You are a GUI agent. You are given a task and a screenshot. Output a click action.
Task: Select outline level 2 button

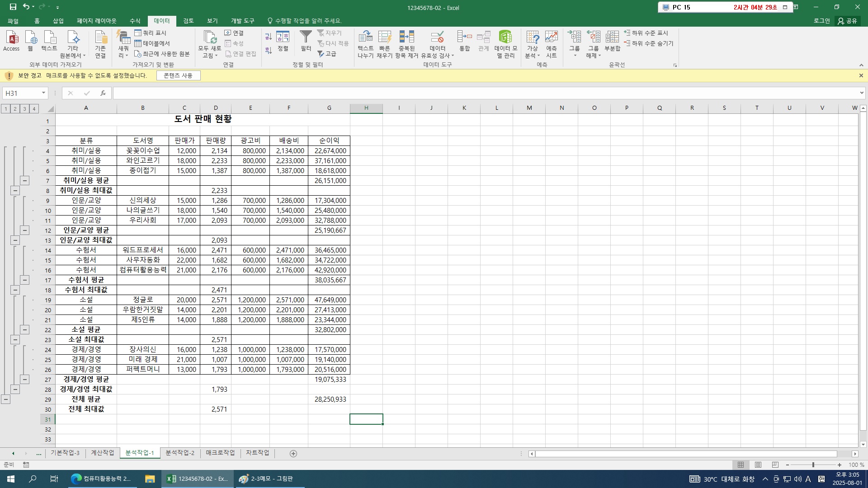point(15,108)
